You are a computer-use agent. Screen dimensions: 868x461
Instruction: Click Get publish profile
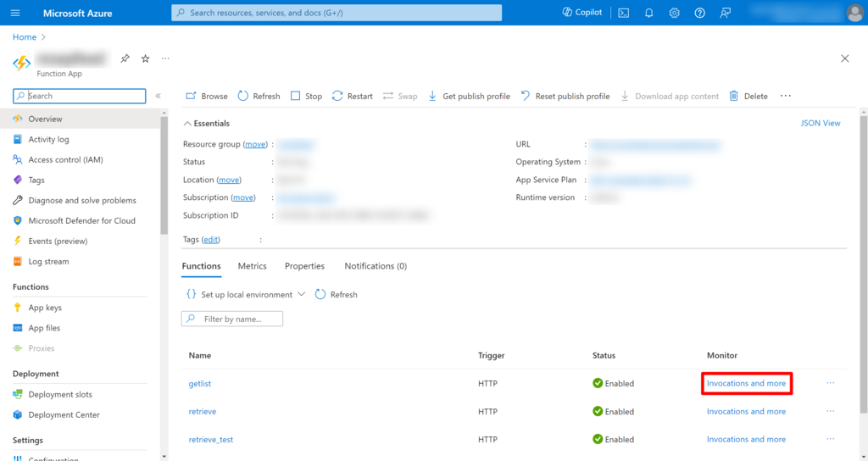(x=469, y=96)
